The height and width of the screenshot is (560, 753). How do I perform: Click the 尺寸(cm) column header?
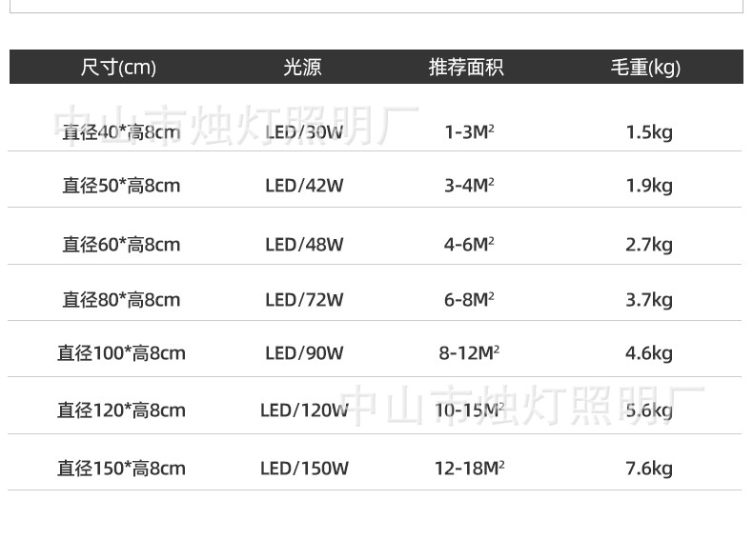(x=118, y=68)
